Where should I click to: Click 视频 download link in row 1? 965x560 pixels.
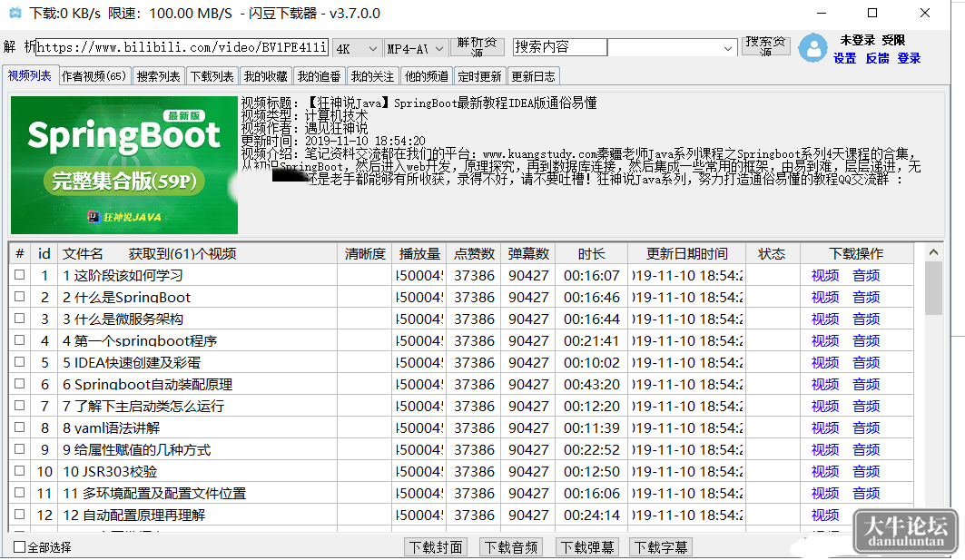[824, 275]
